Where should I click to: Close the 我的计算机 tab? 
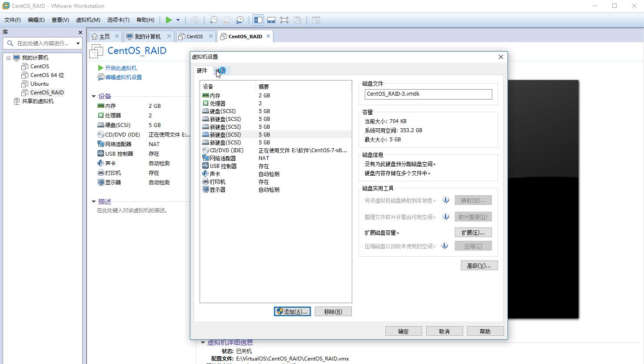pos(169,36)
